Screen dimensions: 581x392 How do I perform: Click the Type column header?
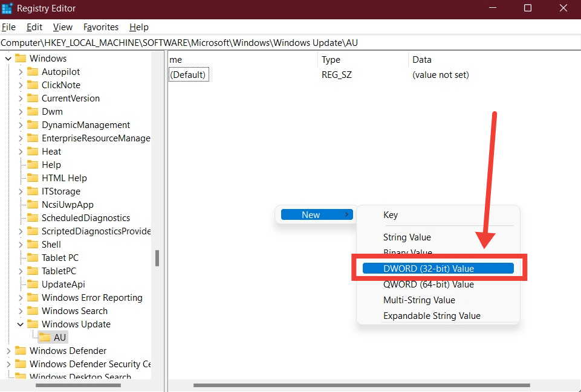tap(331, 60)
